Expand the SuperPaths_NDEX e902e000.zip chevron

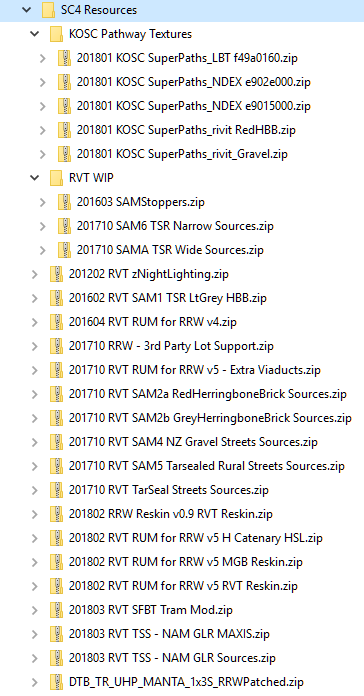43,82
